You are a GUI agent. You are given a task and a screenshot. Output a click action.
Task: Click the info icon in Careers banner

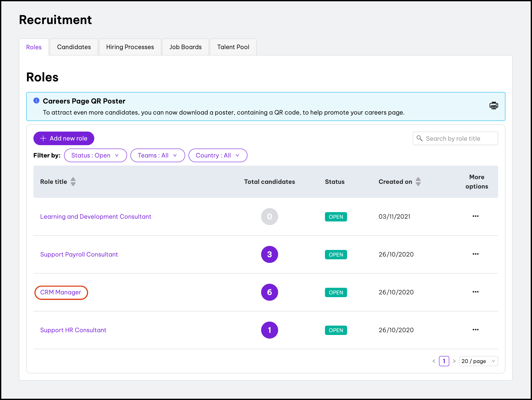coord(36,101)
